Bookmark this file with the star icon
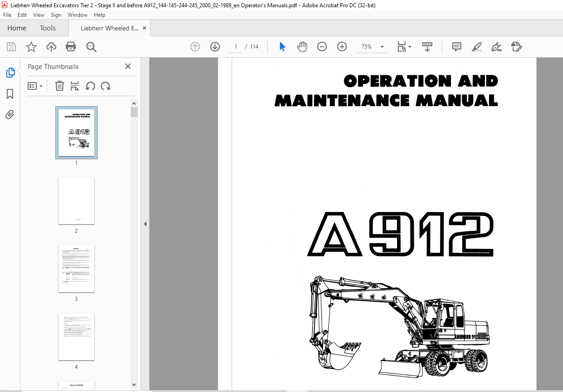563x392 pixels. pos(31,47)
